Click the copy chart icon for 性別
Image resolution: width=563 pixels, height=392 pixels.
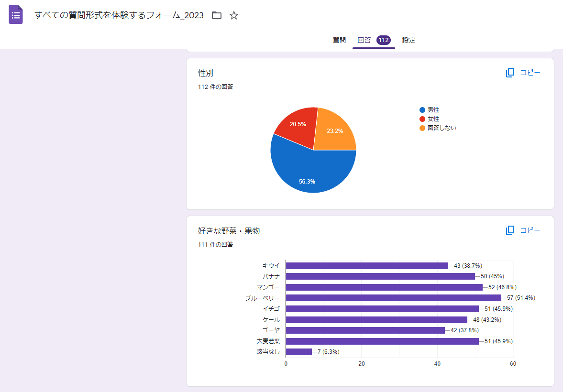(x=510, y=72)
